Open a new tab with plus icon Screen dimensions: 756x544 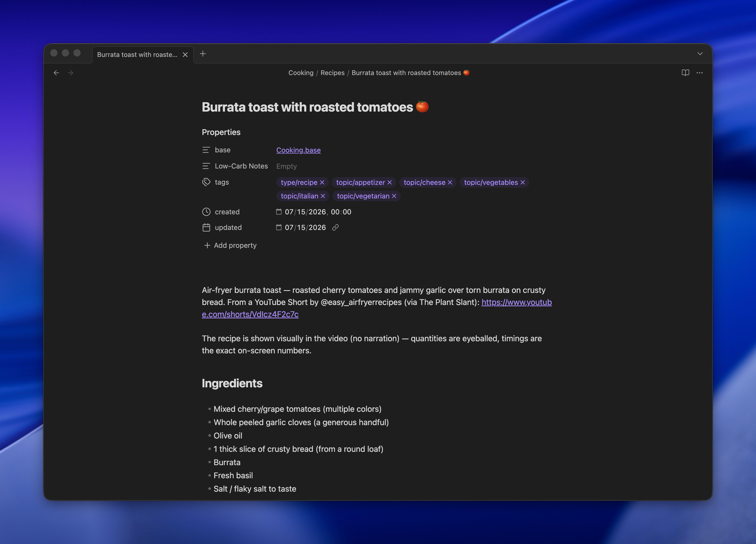point(203,54)
